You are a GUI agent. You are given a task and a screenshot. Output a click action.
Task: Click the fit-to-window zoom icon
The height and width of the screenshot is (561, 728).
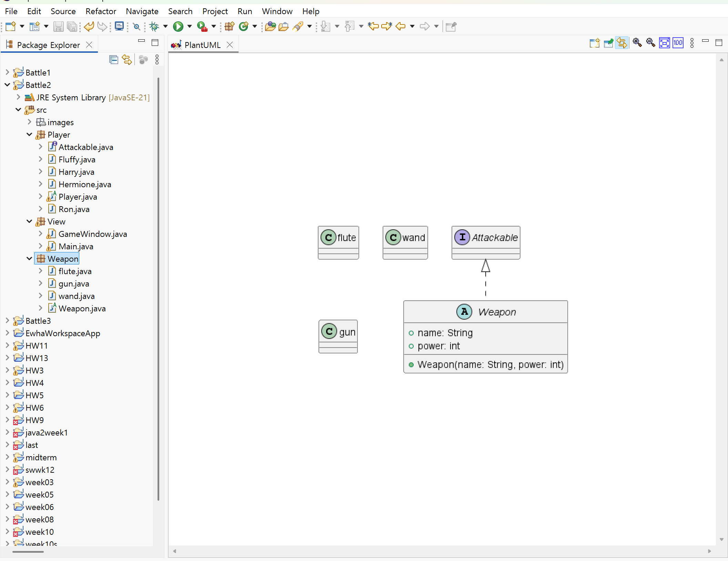664,43
